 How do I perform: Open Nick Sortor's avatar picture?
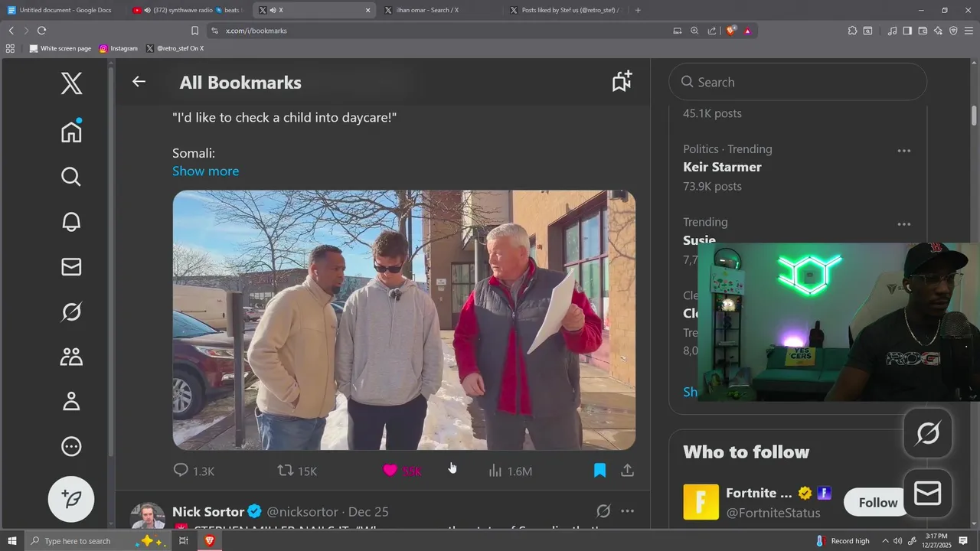[x=148, y=516]
